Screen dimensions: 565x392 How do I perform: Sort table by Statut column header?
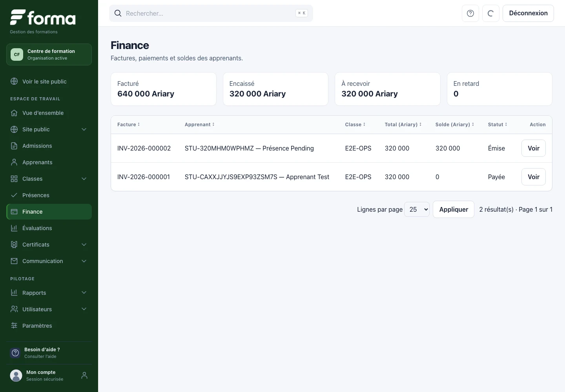coord(498,125)
